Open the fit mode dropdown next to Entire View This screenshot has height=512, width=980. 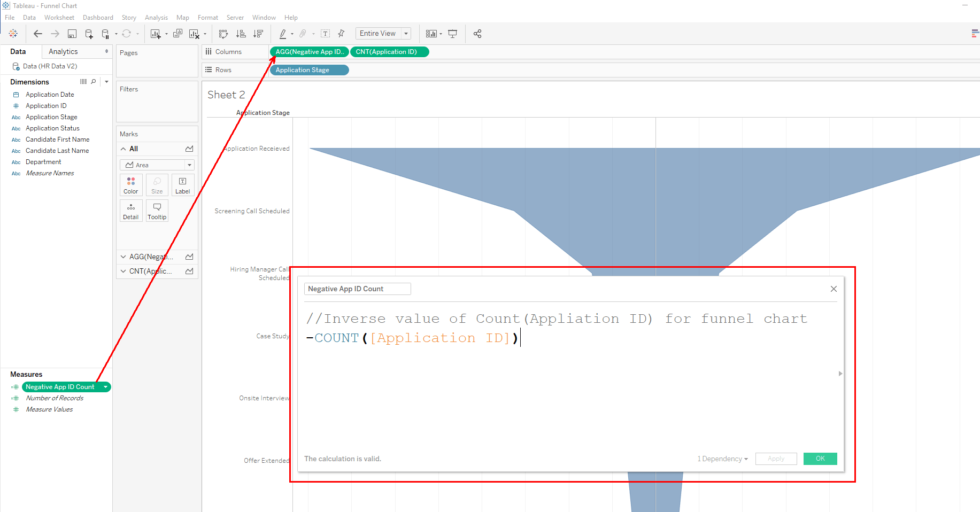tap(406, 33)
